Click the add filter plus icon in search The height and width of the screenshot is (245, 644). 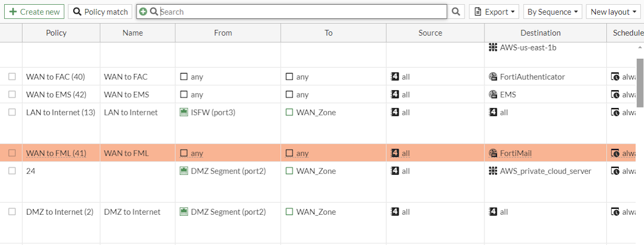click(143, 12)
